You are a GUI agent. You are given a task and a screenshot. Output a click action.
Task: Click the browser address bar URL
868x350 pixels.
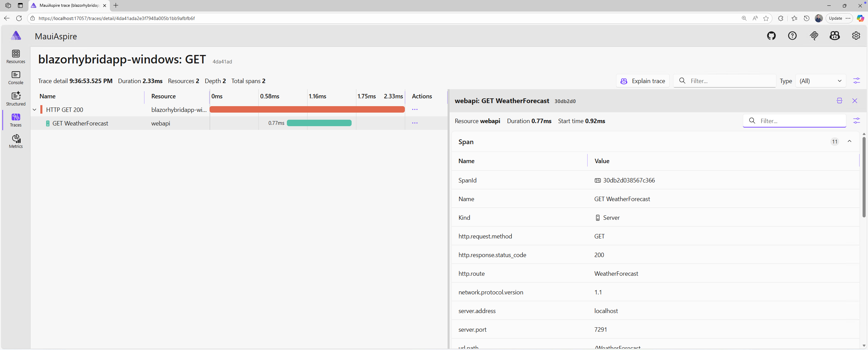(x=117, y=18)
